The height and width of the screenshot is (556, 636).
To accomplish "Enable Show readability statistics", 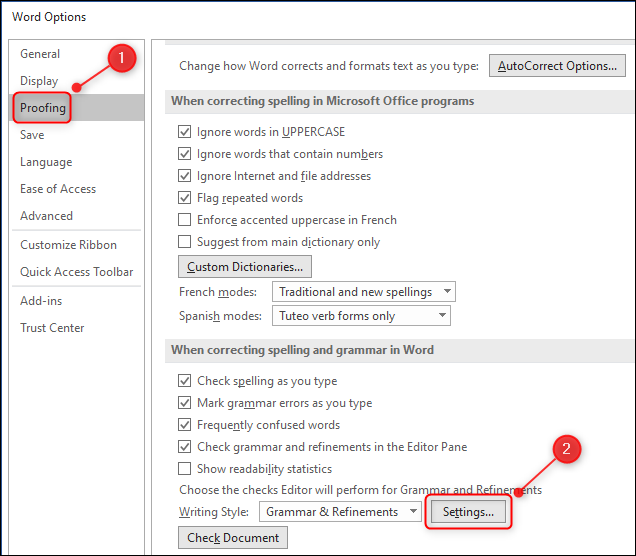I will [x=185, y=468].
